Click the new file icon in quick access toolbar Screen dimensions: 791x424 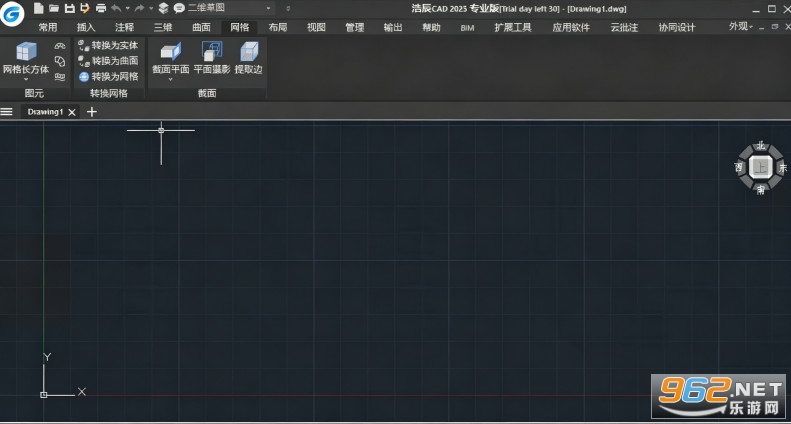(38, 8)
